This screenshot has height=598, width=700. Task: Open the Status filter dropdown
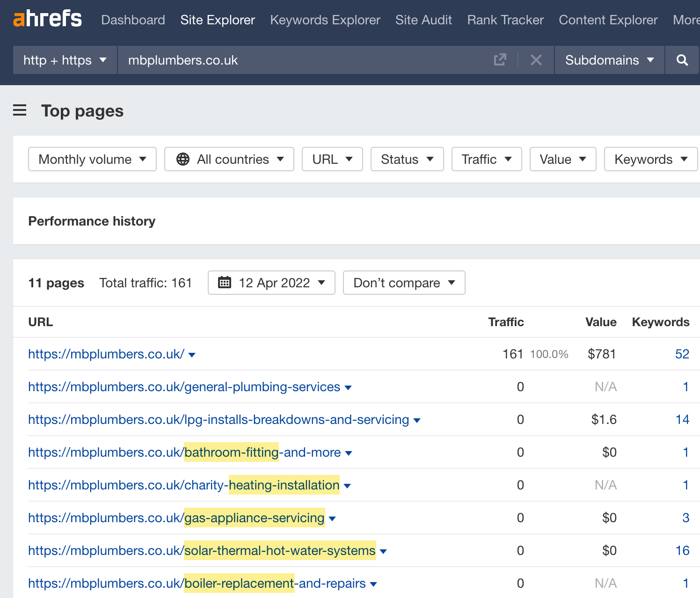pyautogui.click(x=406, y=159)
